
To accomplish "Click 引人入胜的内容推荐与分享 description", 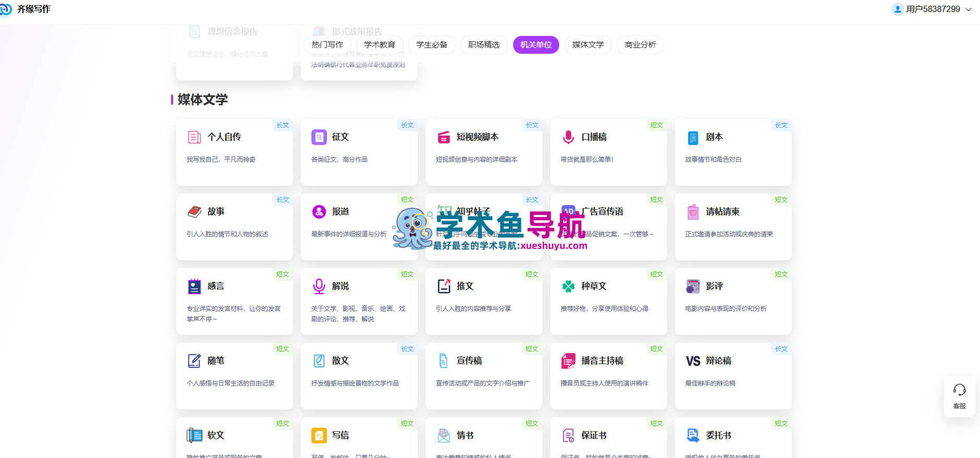I will click(474, 309).
